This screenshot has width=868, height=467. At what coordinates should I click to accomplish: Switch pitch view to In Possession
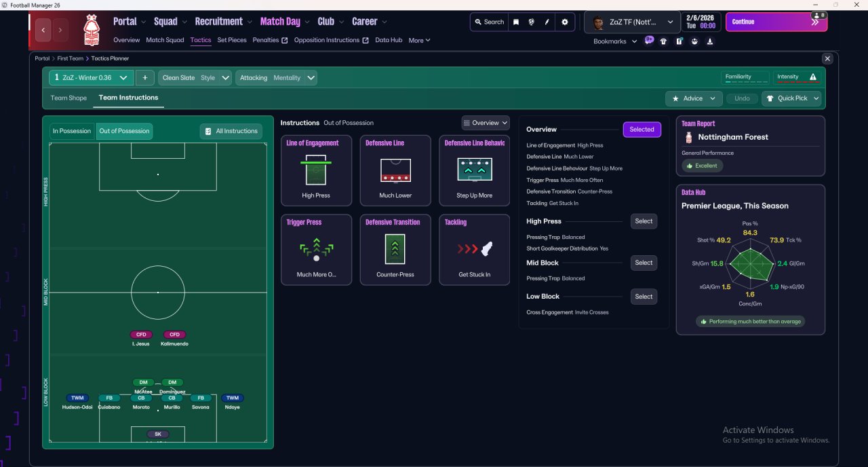[x=72, y=131]
